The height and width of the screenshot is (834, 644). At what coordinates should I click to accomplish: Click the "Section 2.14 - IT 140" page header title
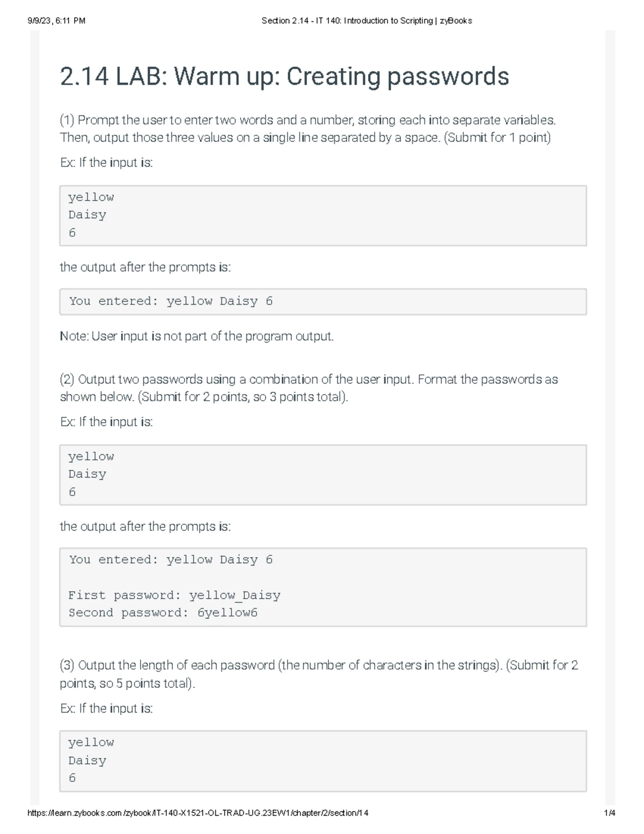tap(367, 21)
